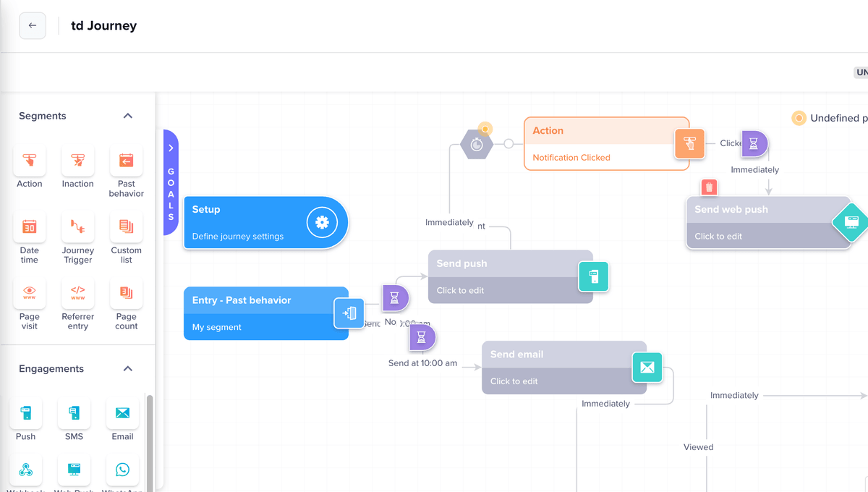The image size is (868, 492).
Task: Click the hexagon timer node
Action: click(x=477, y=145)
